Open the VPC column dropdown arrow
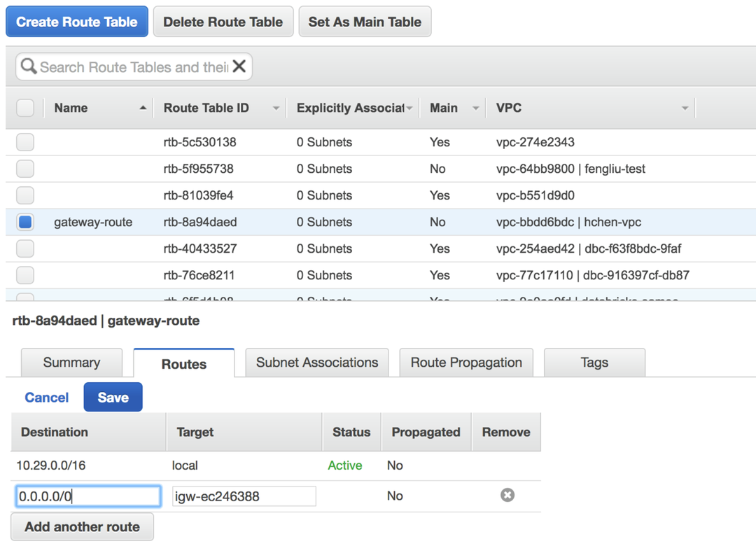The height and width of the screenshot is (560, 756). (x=685, y=108)
